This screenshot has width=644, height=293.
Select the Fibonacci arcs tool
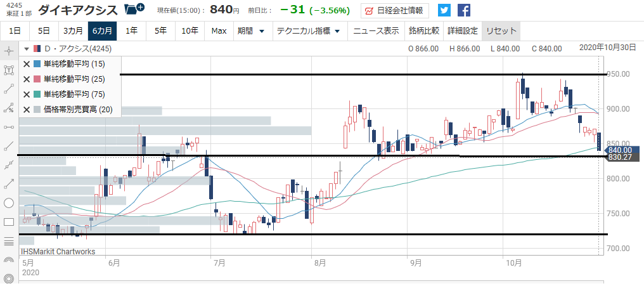[x=9, y=261]
